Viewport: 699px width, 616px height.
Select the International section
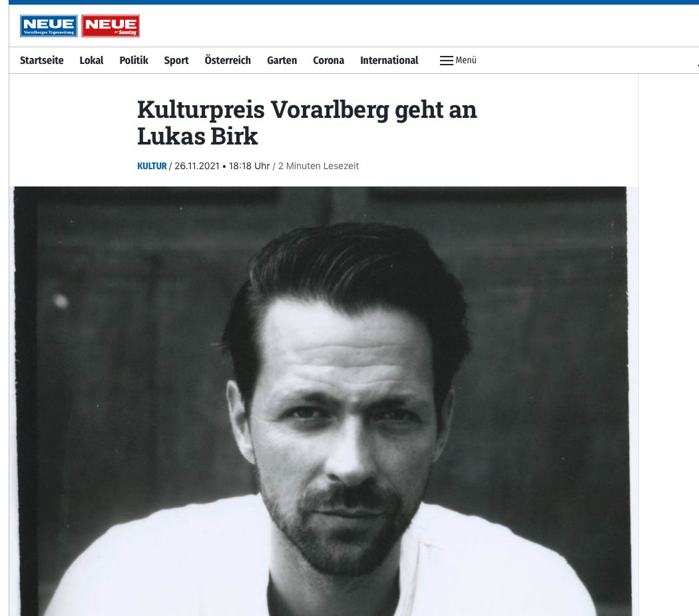(389, 60)
